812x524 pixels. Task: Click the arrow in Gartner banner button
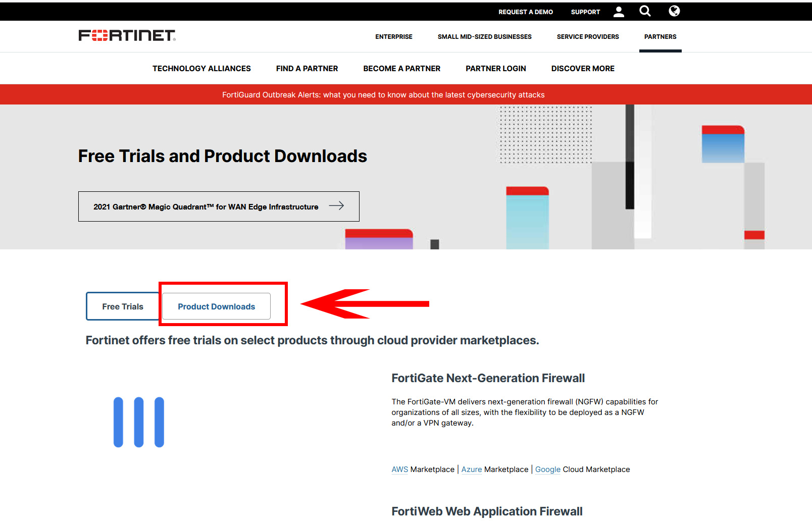[336, 206]
